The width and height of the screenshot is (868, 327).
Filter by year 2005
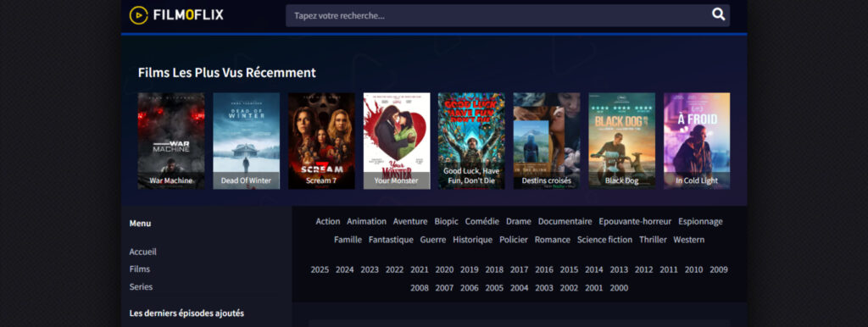(494, 288)
